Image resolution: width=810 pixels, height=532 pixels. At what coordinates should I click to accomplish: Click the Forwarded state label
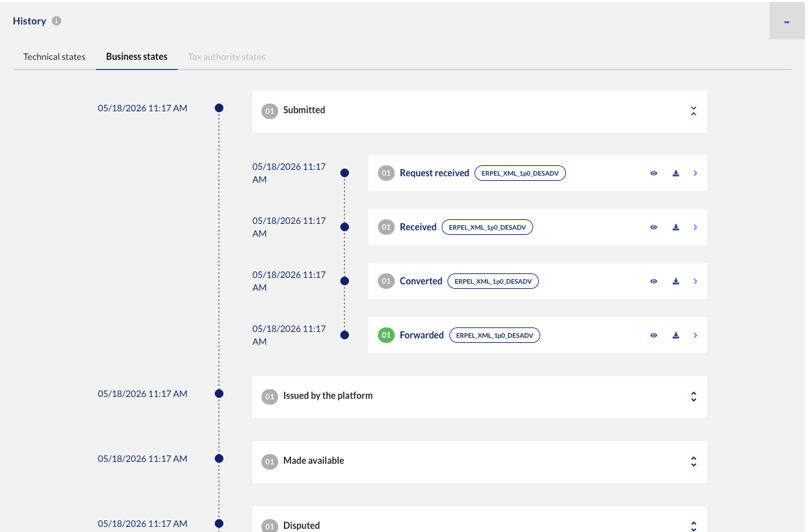point(422,335)
